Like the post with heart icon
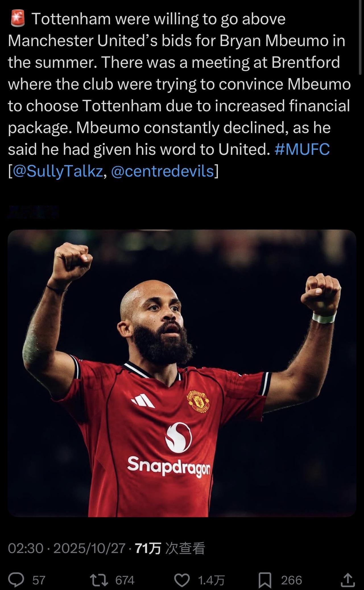The width and height of the screenshot is (364, 590). pos(182,580)
